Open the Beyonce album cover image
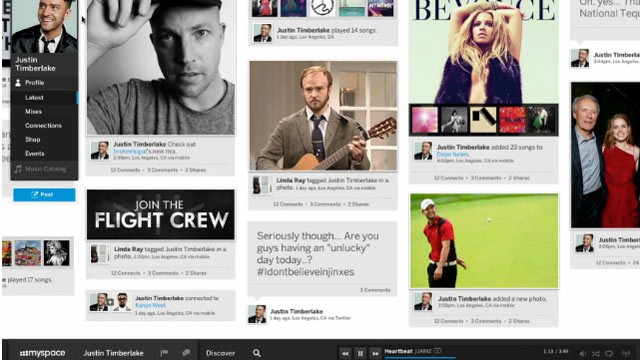 [x=484, y=51]
